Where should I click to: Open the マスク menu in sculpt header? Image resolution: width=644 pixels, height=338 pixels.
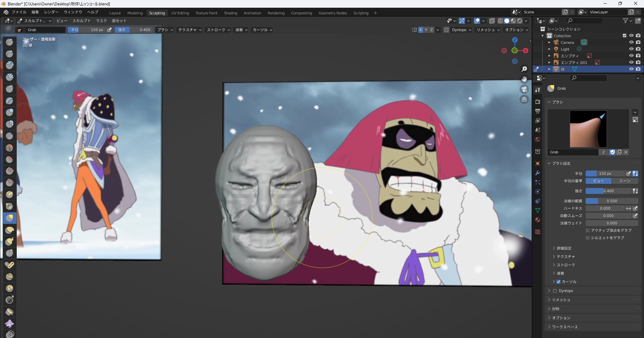tap(101, 21)
